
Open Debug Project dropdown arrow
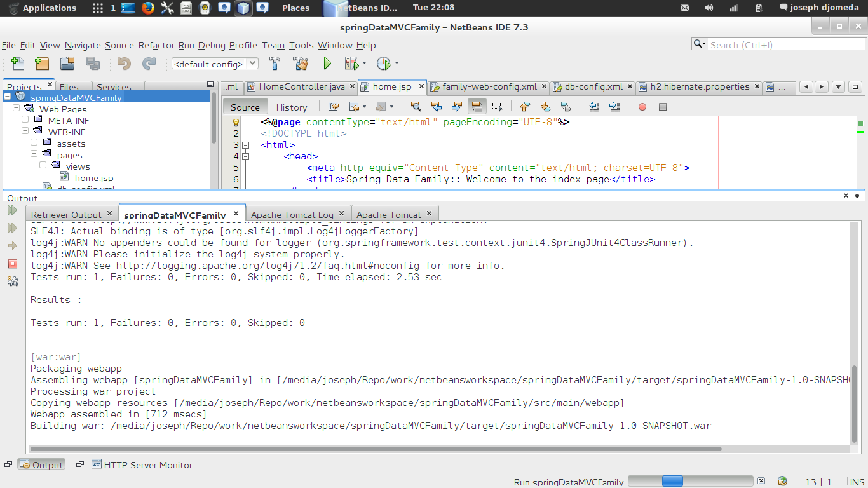tap(365, 64)
